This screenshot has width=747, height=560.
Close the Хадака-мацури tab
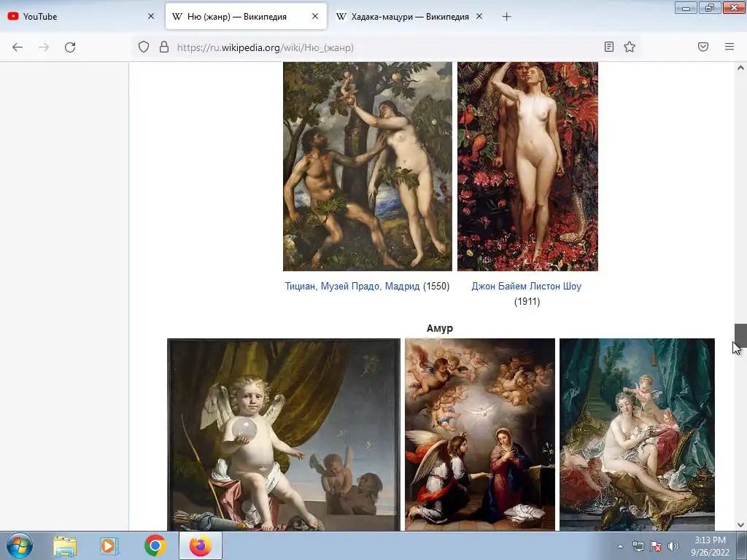tap(479, 16)
